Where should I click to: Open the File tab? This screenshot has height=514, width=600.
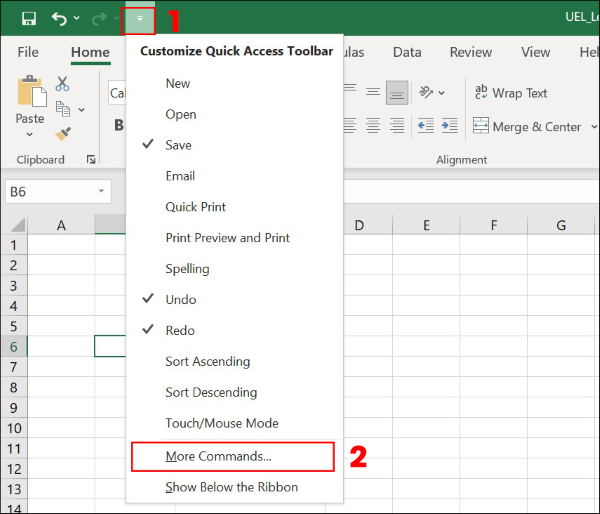(28, 52)
